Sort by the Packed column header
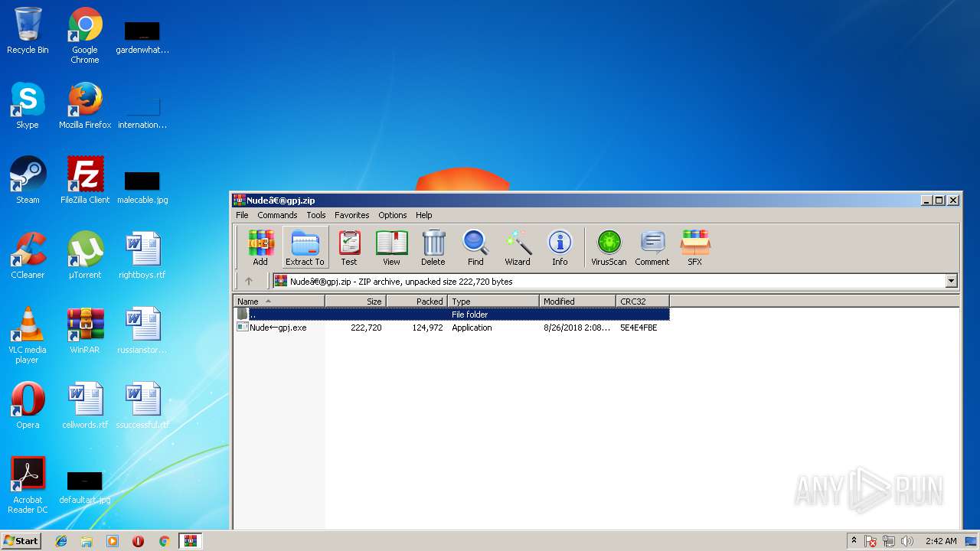This screenshot has width=980, height=551. pos(416,301)
